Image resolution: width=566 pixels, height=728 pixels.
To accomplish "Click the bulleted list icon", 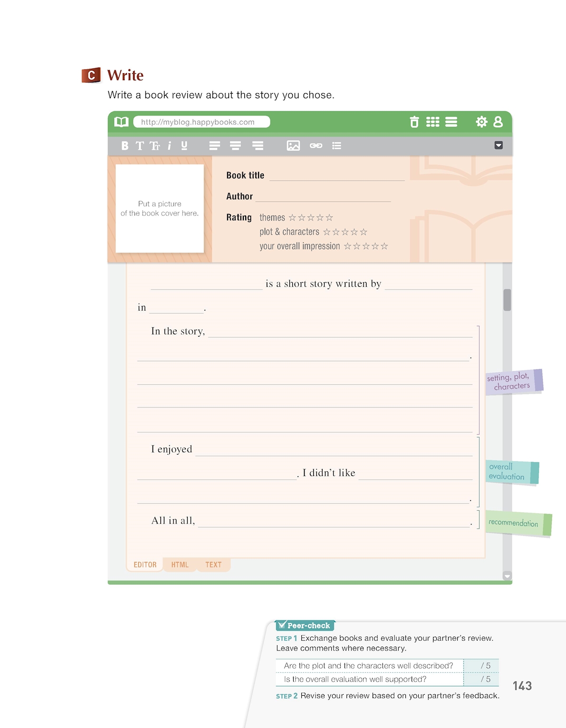I will 336,146.
